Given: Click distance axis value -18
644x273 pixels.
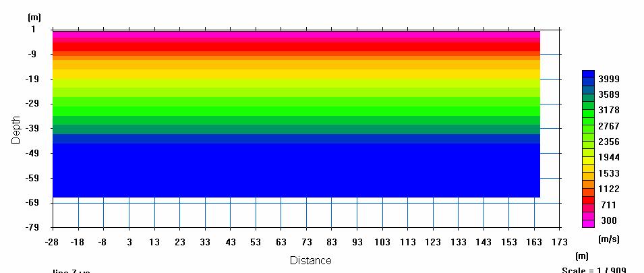Looking at the screenshot, I should point(78,242).
